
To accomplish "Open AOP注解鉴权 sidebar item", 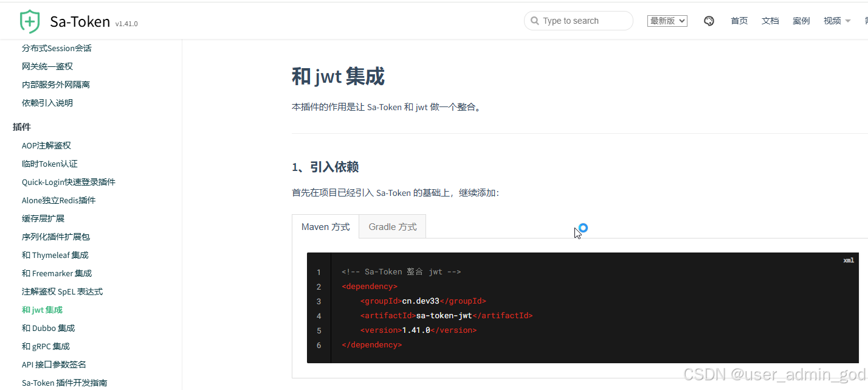I will (x=46, y=145).
